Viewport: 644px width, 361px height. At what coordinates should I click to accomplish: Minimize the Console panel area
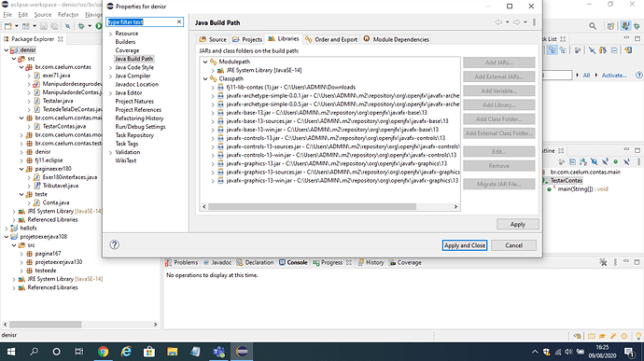(x=626, y=261)
